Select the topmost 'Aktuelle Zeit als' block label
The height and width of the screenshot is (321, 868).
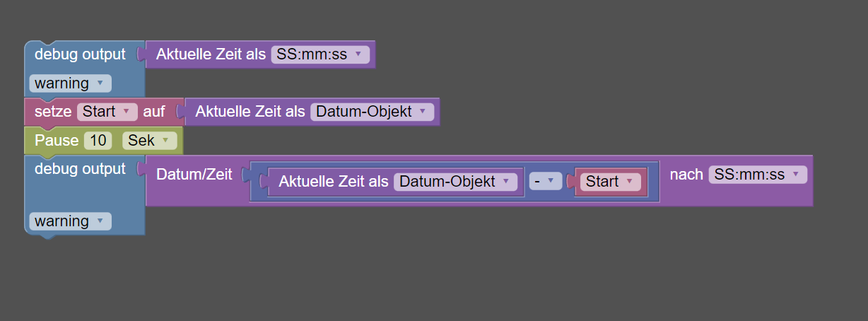click(x=211, y=54)
